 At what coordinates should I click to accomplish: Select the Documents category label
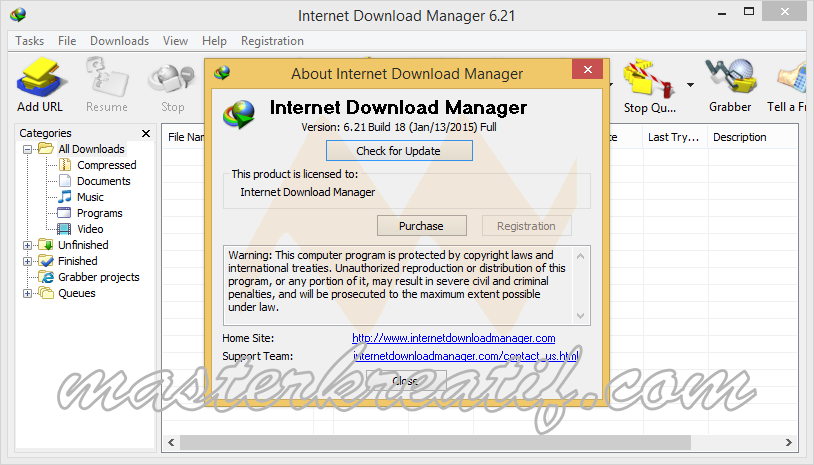[x=103, y=181]
